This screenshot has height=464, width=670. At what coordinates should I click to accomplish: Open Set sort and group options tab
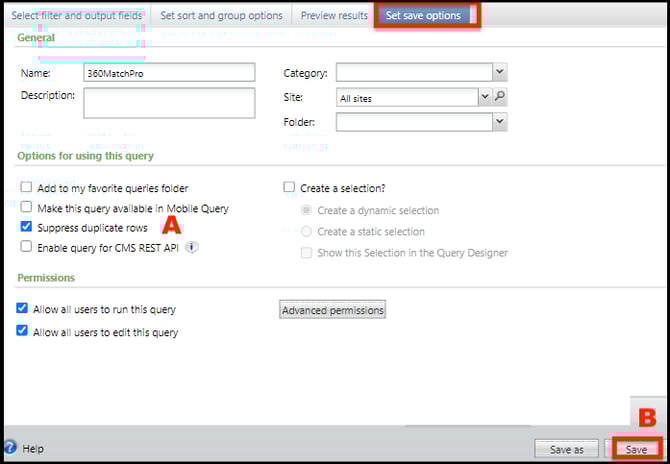222,16
